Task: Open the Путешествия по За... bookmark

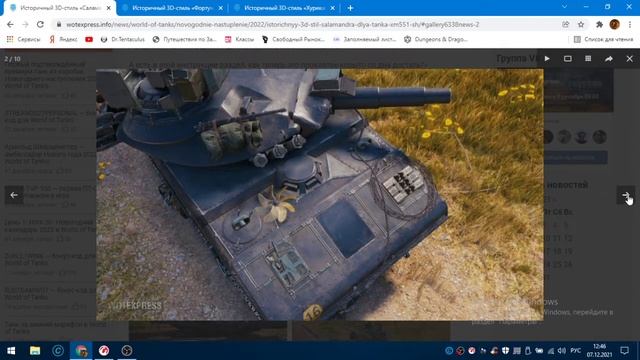Action: point(184,39)
